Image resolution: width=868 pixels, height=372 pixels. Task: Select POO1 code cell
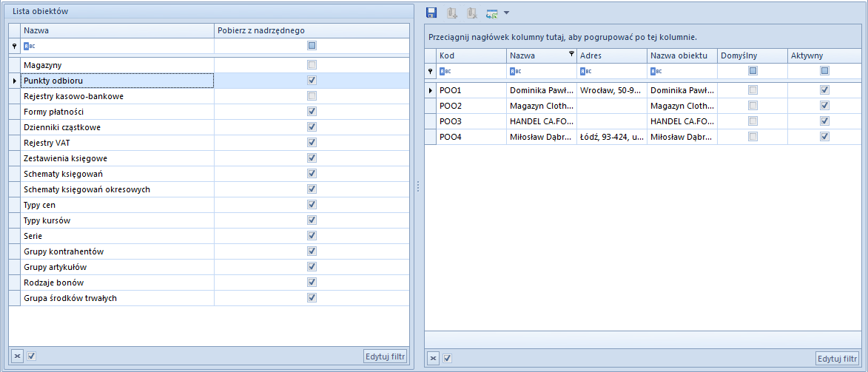[x=471, y=89]
